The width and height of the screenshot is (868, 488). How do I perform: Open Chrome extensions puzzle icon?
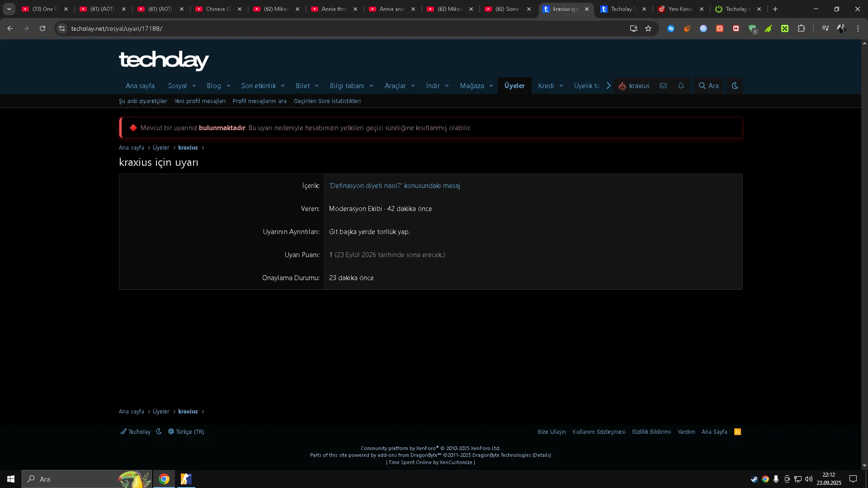[x=801, y=28]
